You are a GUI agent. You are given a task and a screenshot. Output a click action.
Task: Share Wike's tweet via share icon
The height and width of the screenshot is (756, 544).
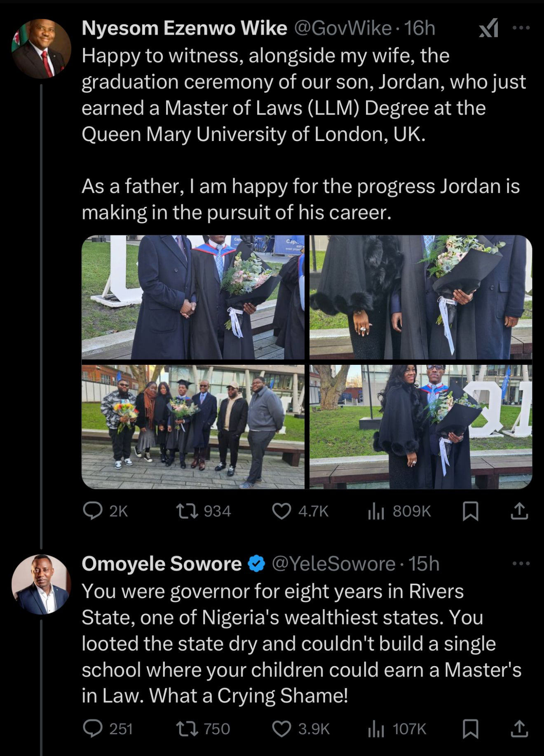point(519,511)
